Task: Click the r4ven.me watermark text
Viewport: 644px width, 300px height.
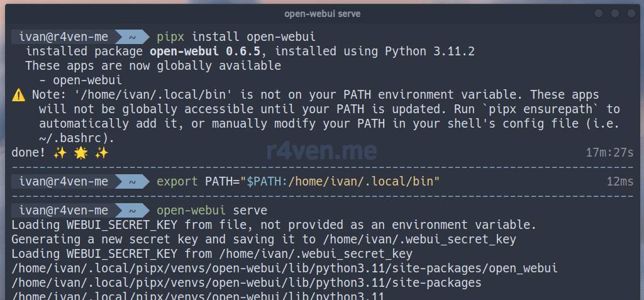Action: (x=322, y=151)
